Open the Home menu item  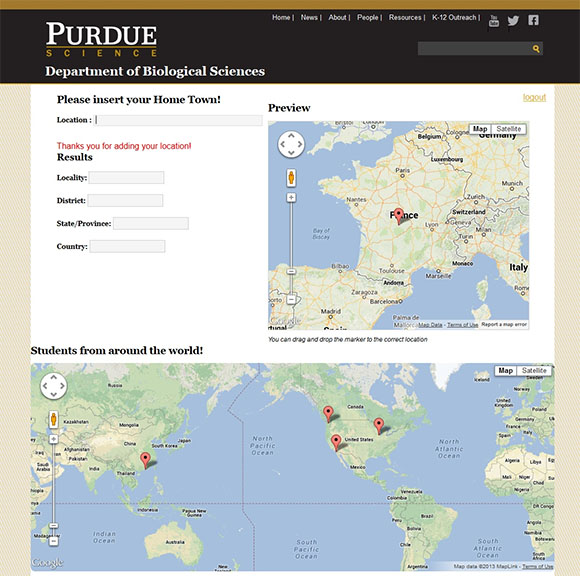(281, 17)
